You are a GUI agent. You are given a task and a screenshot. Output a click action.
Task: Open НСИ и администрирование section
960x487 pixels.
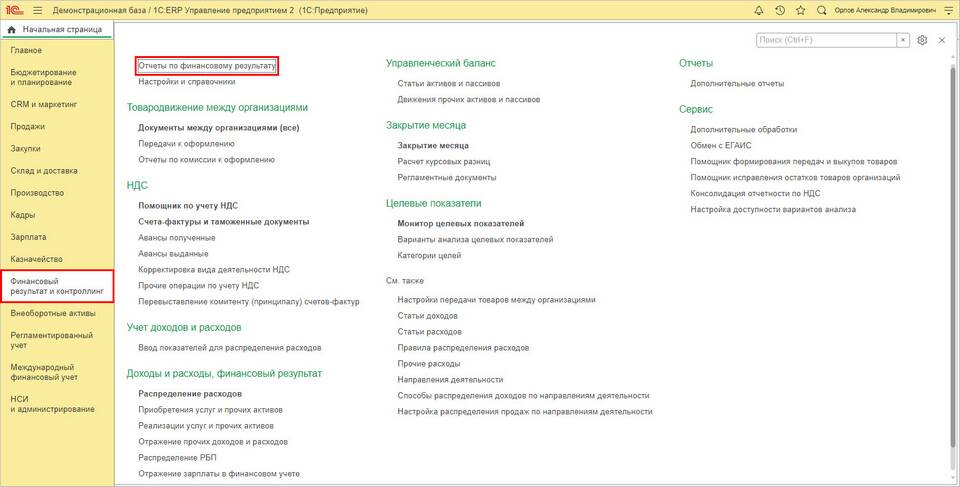[53, 404]
